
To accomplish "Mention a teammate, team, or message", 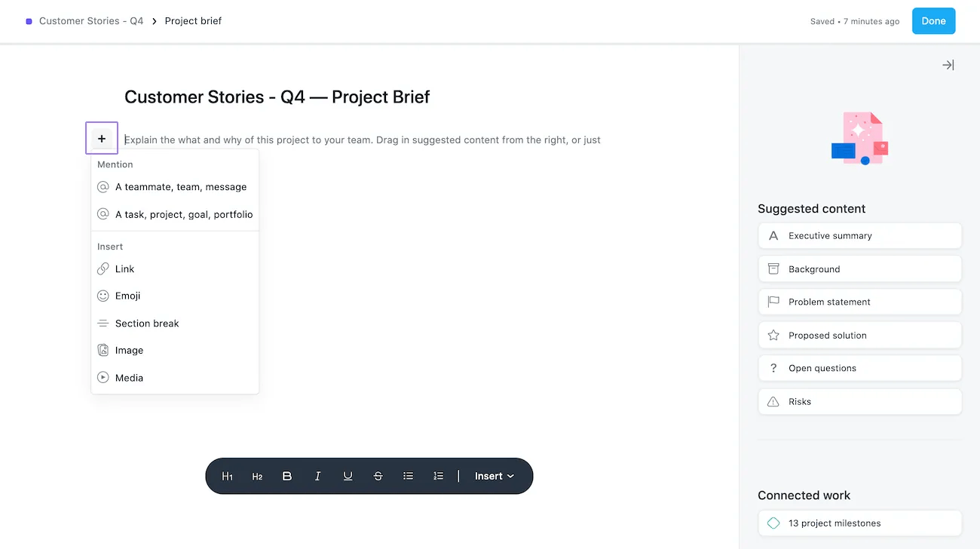I will pos(180,187).
